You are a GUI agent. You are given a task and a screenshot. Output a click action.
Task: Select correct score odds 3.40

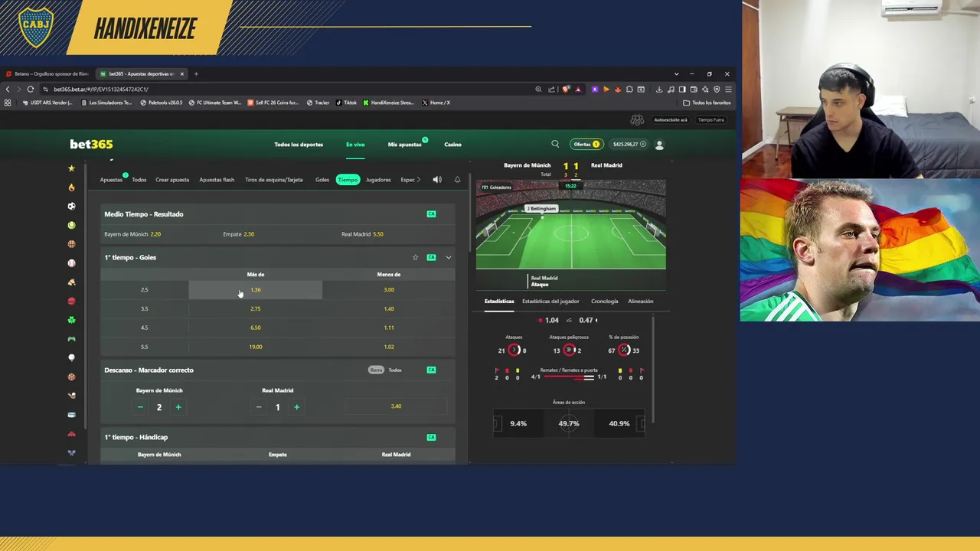tap(396, 406)
